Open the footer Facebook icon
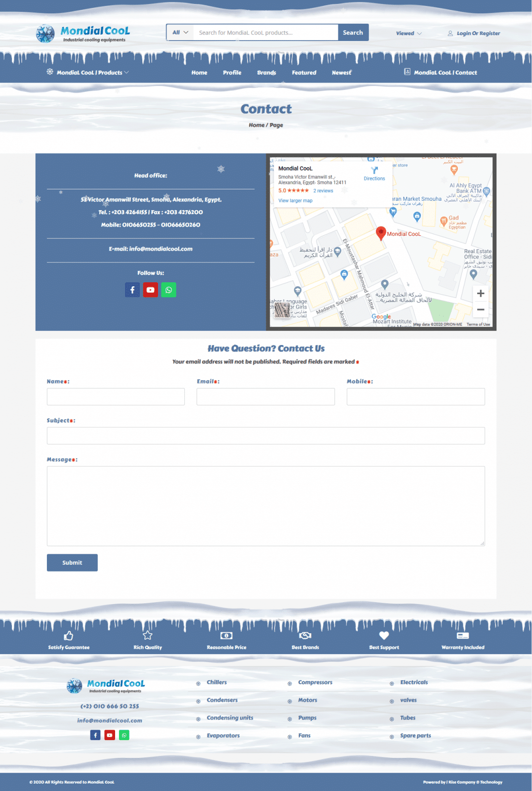The image size is (532, 791). 95,735
